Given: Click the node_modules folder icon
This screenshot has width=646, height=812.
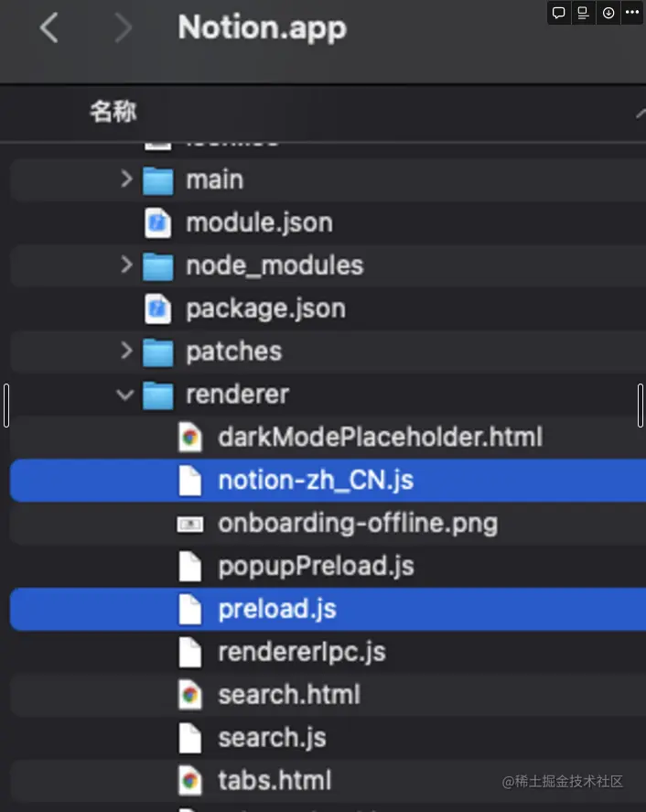Looking at the screenshot, I should [158, 266].
